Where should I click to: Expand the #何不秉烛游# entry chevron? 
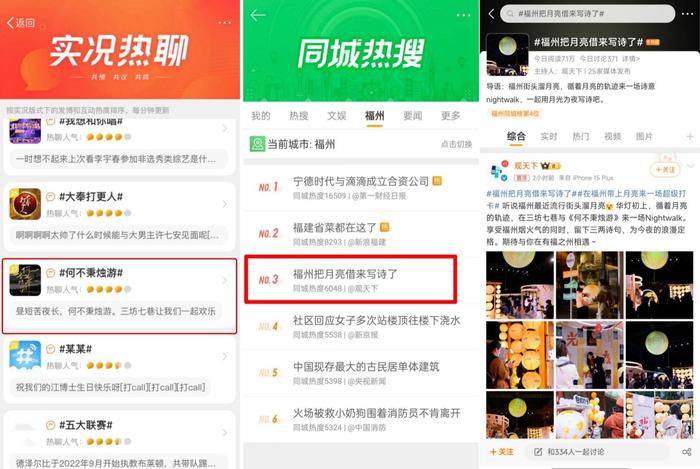click(x=225, y=280)
